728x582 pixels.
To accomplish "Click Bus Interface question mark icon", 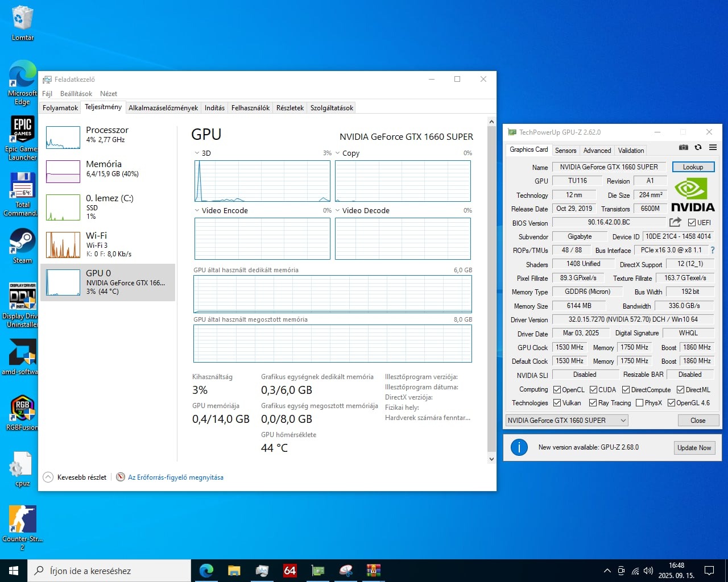I will [712, 250].
